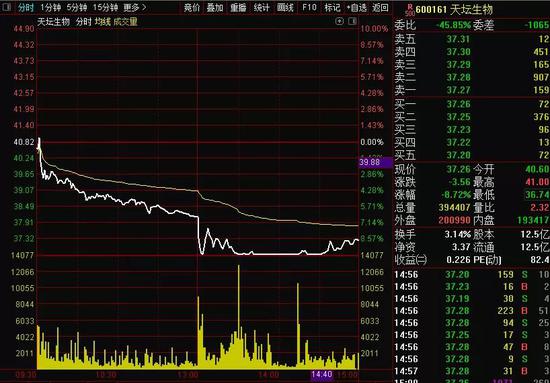Click the 涨幅 -8.72% percent change

456,195
